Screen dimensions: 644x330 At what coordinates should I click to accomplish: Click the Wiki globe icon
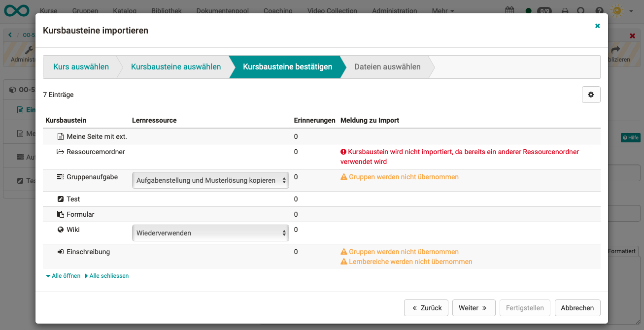(61, 230)
